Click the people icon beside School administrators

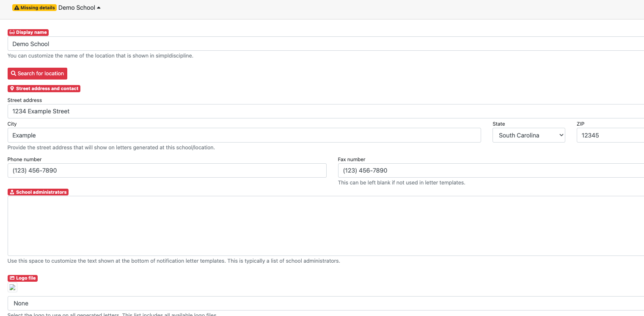click(12, 192)
